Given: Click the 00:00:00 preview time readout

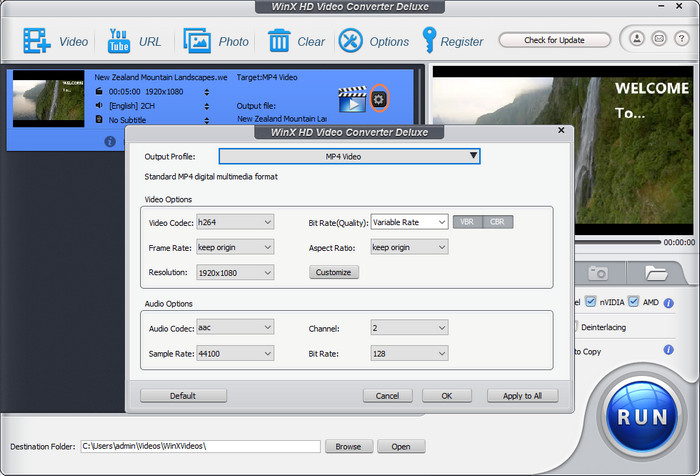Looking at the screenshot, I should pyautogui.click(x=679, y=242).
